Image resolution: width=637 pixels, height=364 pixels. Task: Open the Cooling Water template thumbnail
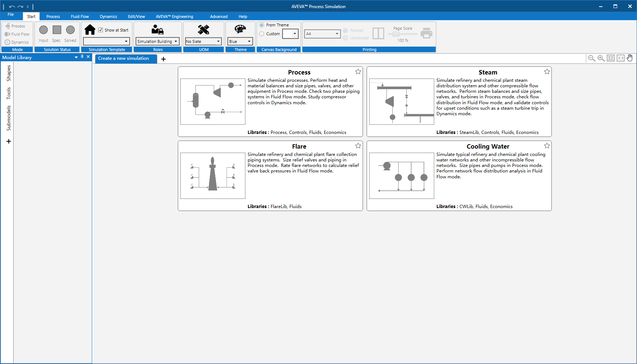[402, 176]
